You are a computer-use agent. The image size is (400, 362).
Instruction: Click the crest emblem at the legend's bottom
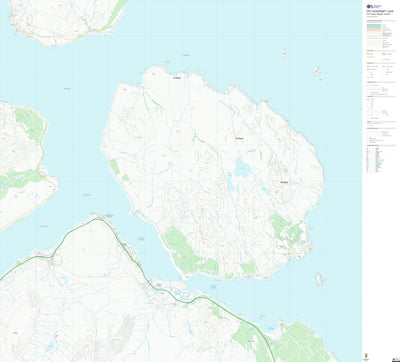point(366,356)
